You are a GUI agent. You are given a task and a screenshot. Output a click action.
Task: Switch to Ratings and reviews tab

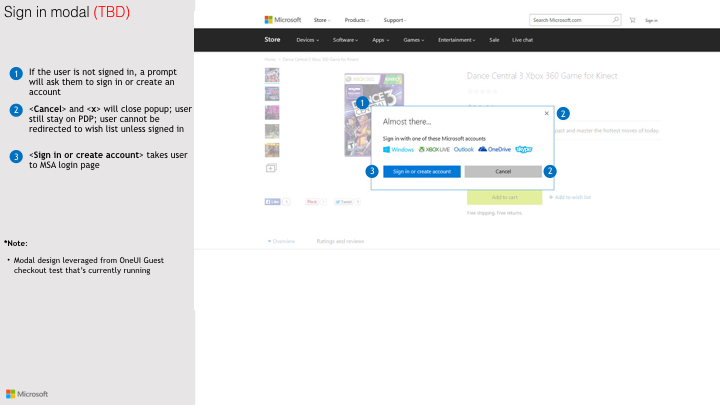click(x=340, y=241)
